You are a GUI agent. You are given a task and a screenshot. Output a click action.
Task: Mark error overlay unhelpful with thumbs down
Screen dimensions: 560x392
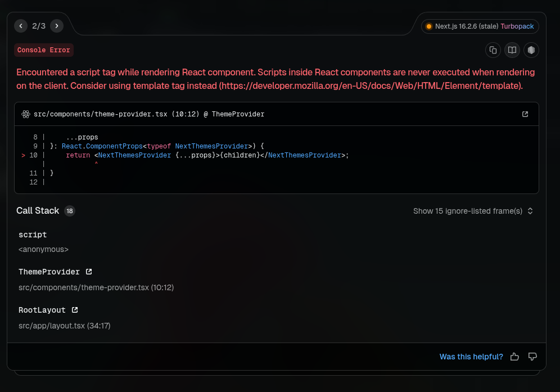click(532, 356)
